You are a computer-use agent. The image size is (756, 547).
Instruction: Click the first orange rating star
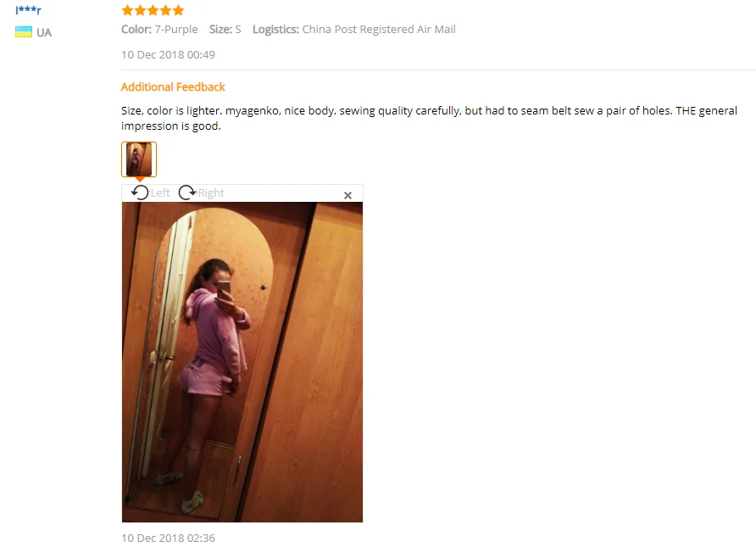(x=127, y=10)
